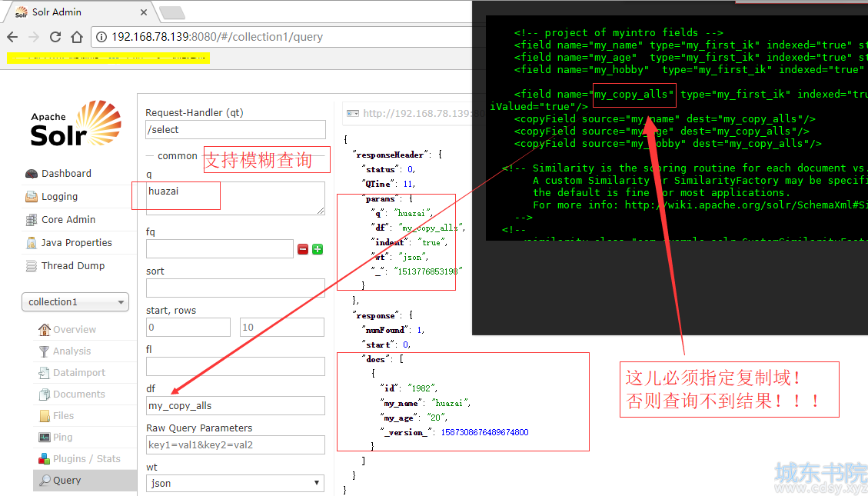Open the Documents link for collection1
Screen dimensions: 868x496
pyautogui.click(x=79, y=394)
